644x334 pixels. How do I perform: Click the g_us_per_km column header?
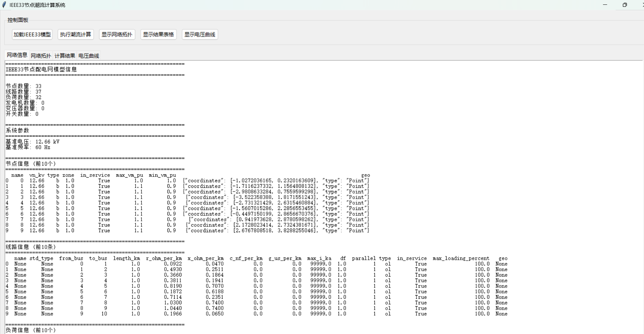(x=285, y=259)
